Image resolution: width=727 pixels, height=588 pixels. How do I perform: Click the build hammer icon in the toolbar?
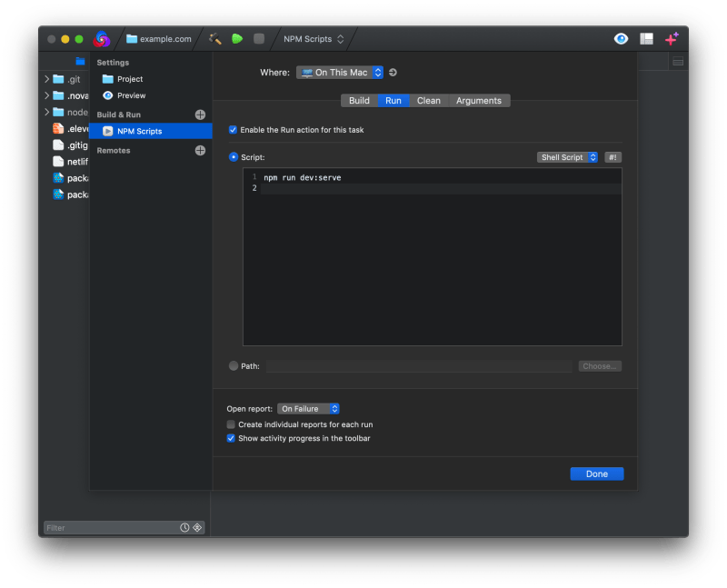pyautogui.click(x=214, y=39)
